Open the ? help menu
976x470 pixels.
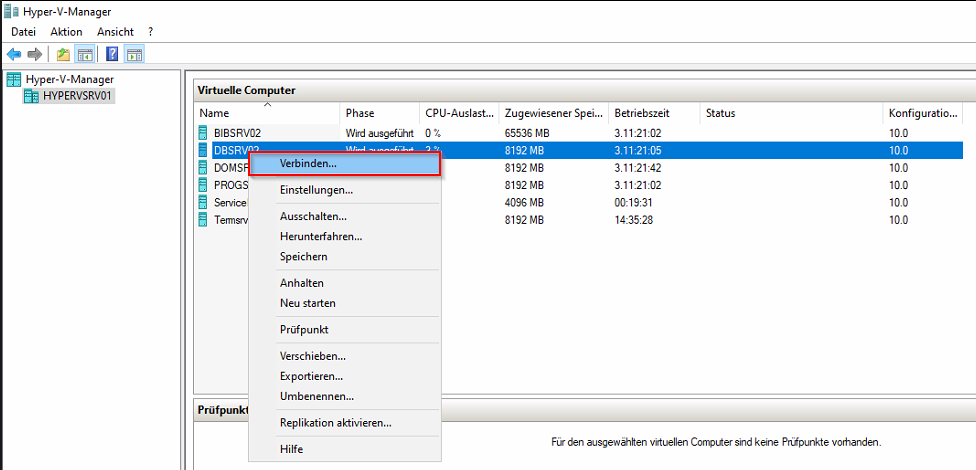pyautogui.click(x=151, y=32)
